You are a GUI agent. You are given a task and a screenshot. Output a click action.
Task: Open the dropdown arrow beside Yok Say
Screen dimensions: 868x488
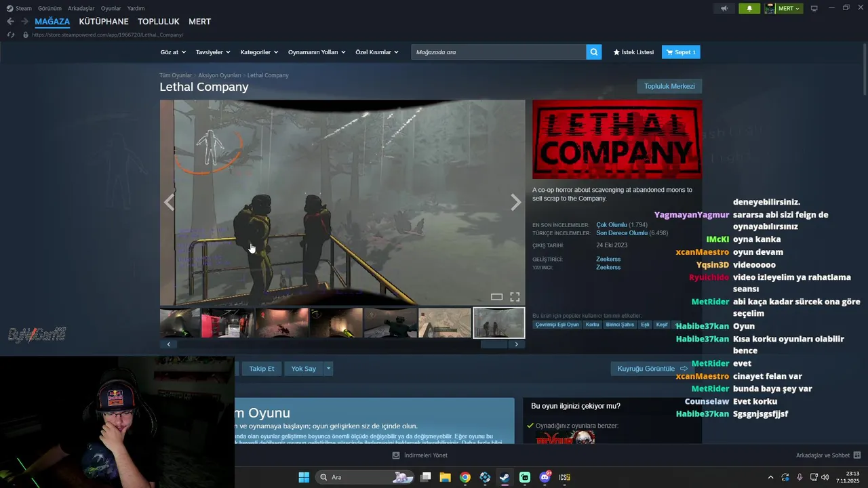(x=328, y=369)
